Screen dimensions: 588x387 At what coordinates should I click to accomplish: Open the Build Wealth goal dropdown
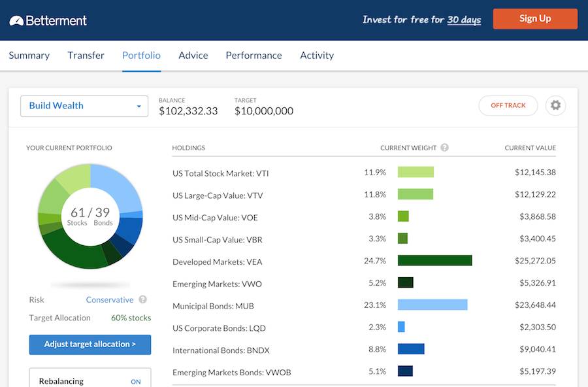point(84,106)
